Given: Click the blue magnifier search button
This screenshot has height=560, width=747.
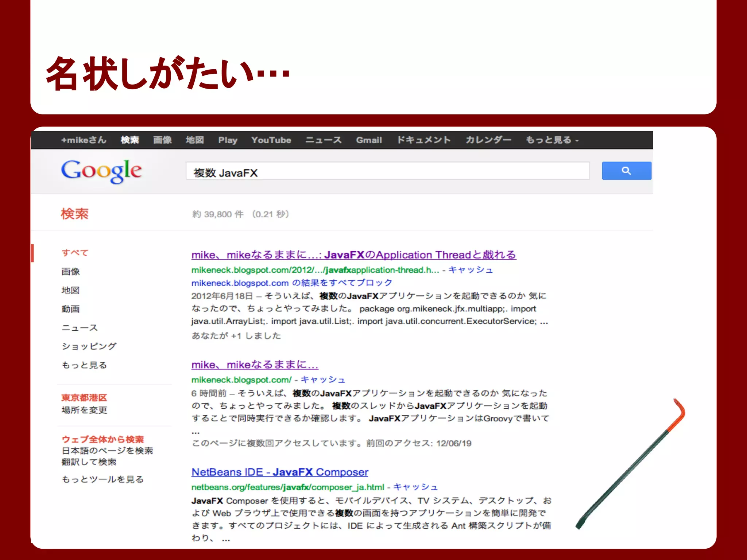Looking at the screenshot, I should pyautogui.click(x=626, y=171).
